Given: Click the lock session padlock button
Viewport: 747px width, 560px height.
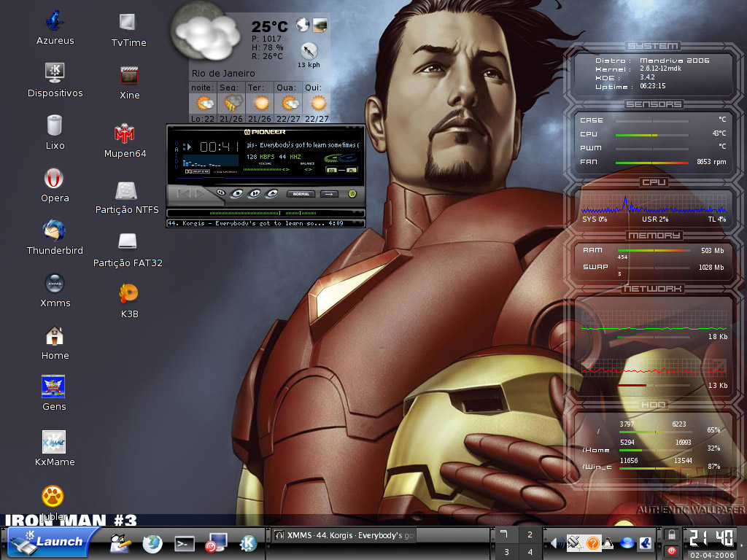Looking at the screenshot, I should [671, 535].
